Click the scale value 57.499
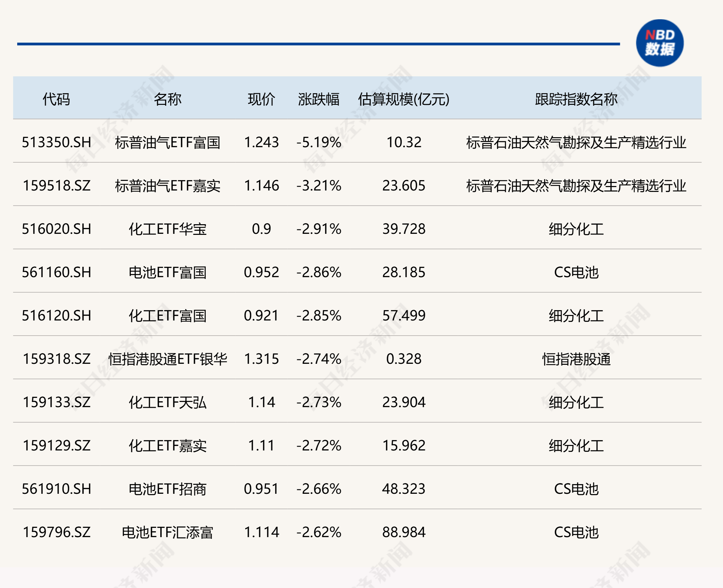This screenshot has width=723, height=588. pos(404,316)
